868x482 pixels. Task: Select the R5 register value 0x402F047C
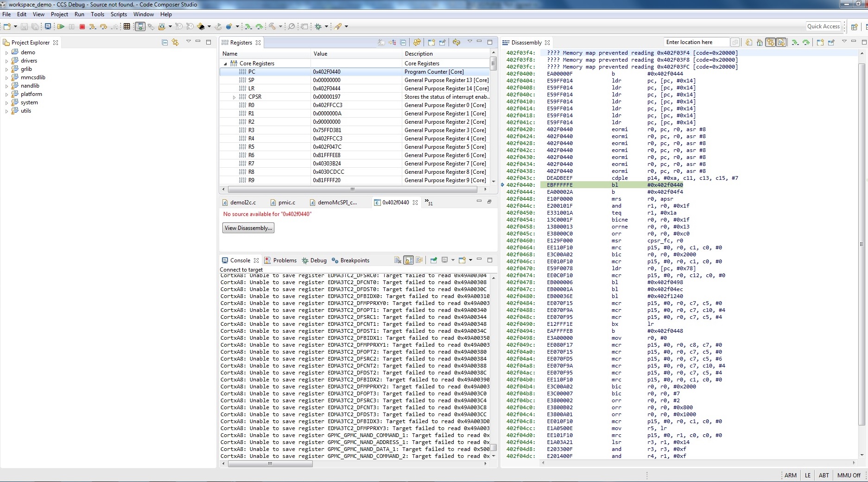327,147
